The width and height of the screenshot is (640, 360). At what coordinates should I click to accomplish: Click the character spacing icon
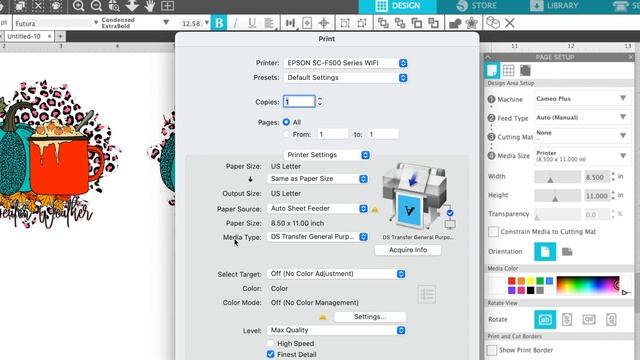[x=290, y=23]
